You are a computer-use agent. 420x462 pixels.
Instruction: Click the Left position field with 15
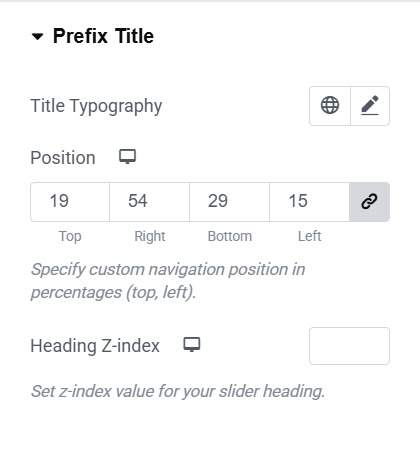(310, 202)
